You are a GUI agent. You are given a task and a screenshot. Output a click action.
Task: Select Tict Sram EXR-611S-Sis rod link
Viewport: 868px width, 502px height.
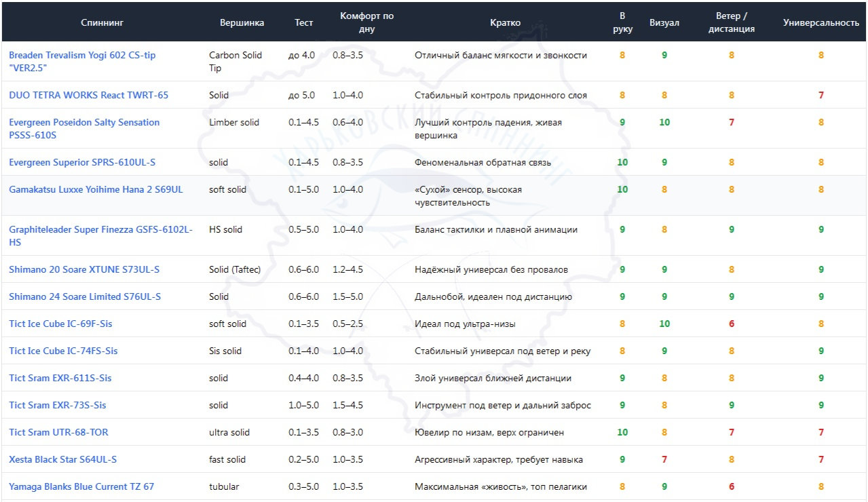pos(60,378)
